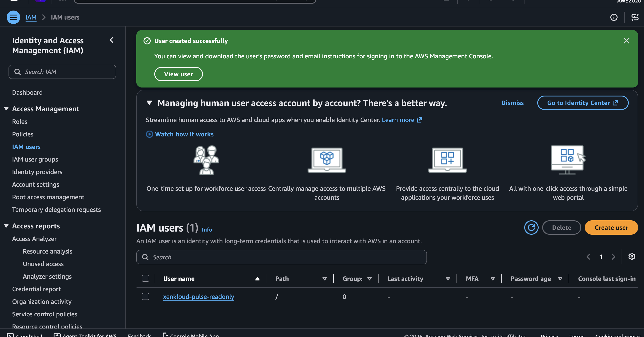Open the preferences sliders icon at top right
The height and width of the screenshot is (337, 644).
(635, 17)
